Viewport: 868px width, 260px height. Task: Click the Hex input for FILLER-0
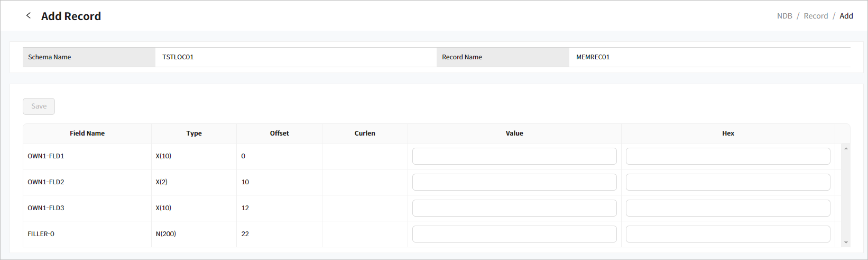coord(727,234)
